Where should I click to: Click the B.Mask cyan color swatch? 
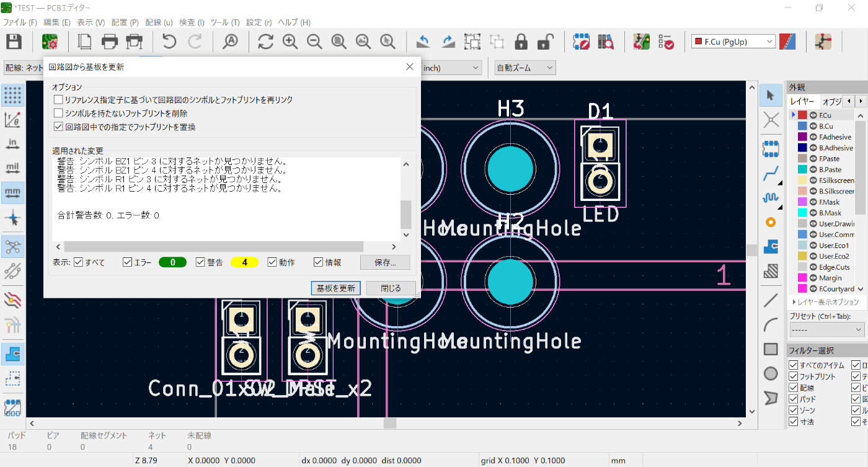tap(802, 213)
